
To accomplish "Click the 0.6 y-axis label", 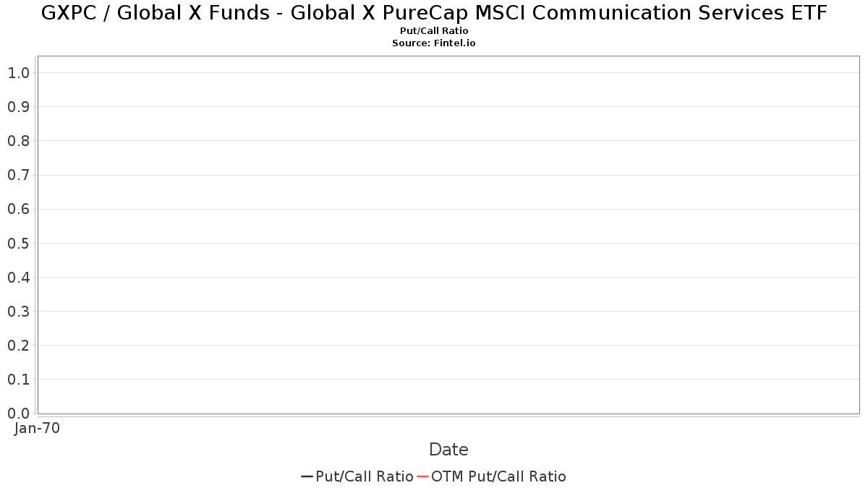I will (x=18, y=210).
